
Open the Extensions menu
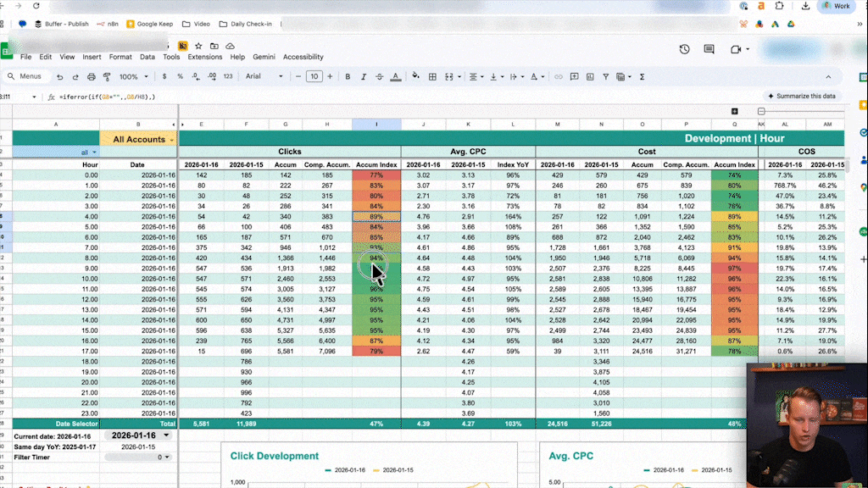coord(205,58)
